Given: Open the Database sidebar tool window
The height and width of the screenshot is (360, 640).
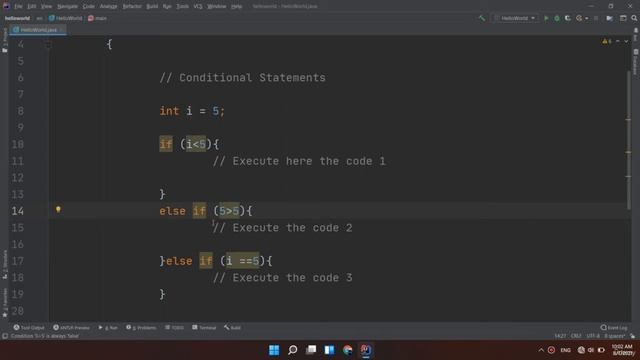Looking at the screenshot, I should [636, 61].
